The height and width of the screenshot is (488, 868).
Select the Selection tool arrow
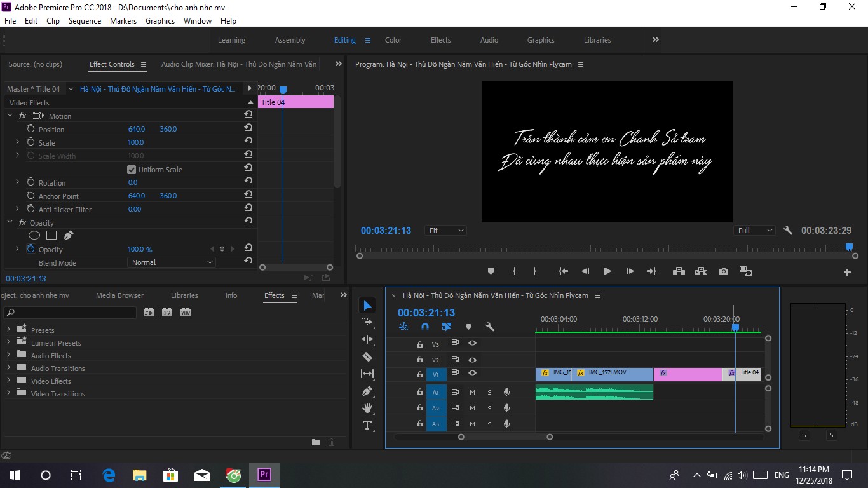click(x=367, y=306)
